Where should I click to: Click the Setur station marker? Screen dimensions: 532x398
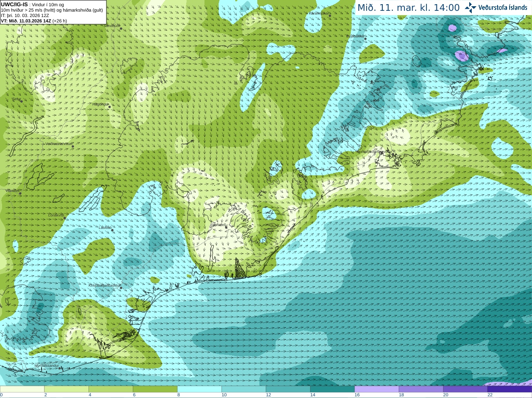click(22, 101)
